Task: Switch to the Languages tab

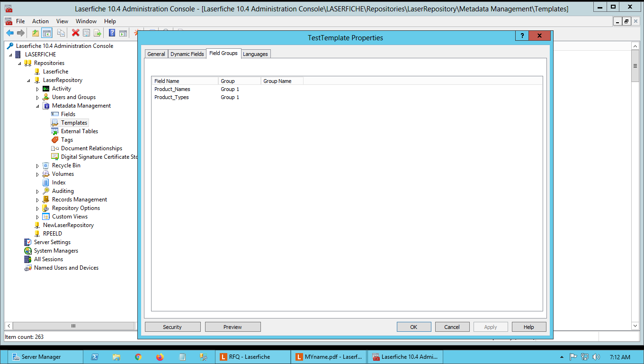Action: (x=255, y=54)
